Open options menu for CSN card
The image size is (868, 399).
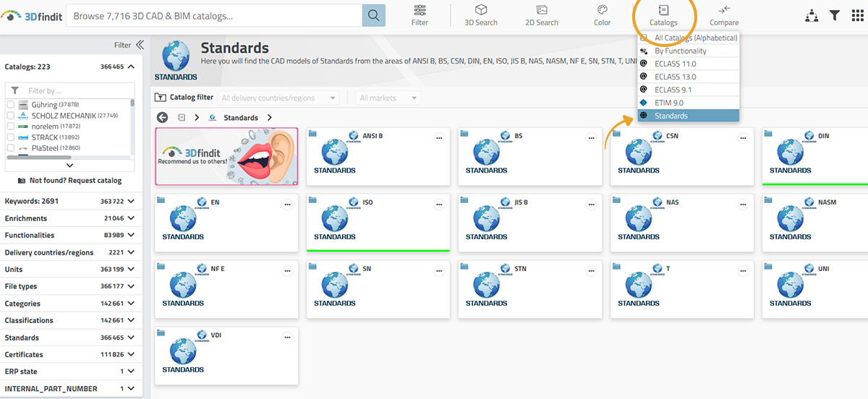pyautogui.click(x=743, y=137)
